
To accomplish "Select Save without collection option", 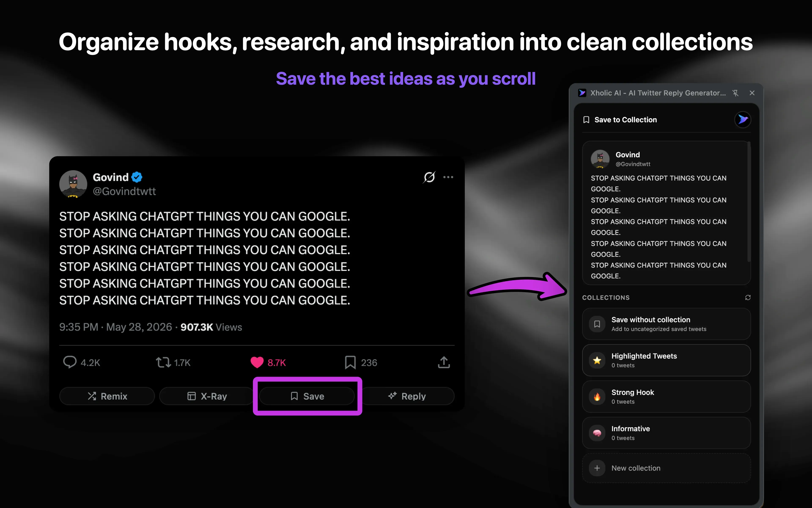I will click(666, 324).
